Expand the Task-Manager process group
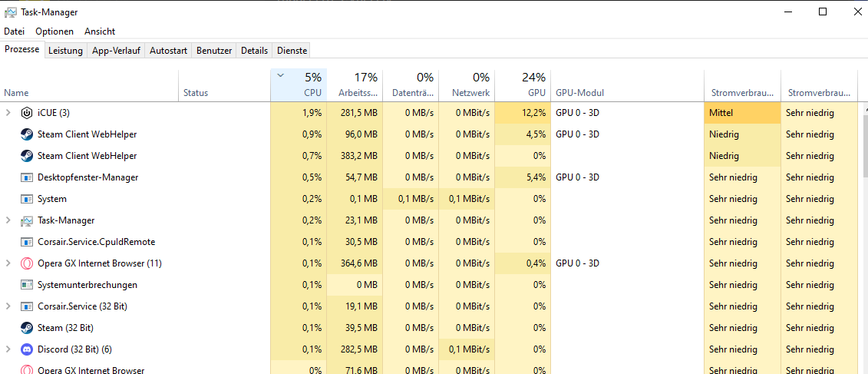The width and height of the screenshot is (868, 374). [x=8, y=220]
